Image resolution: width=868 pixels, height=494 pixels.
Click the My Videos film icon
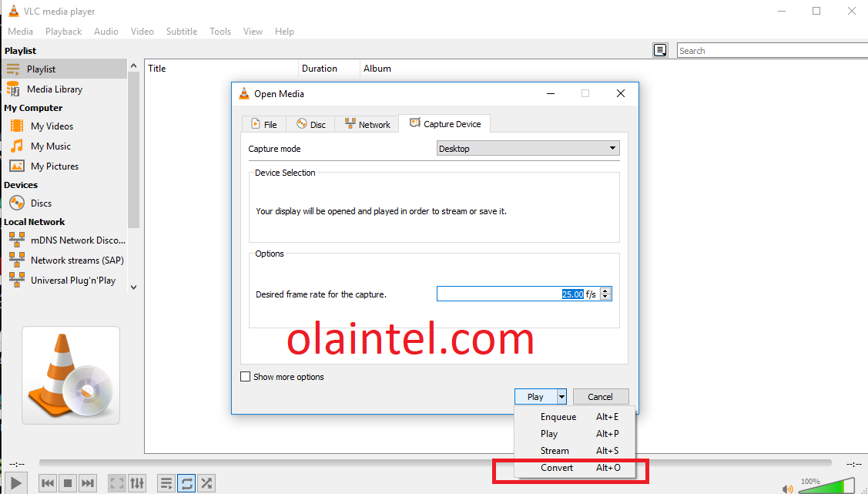click(x=17, y=126)
